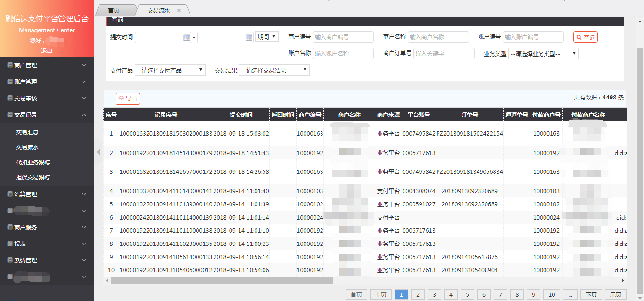Expand 系统管理 menu chevron
The image size is (644, 301).
(84, 260)
